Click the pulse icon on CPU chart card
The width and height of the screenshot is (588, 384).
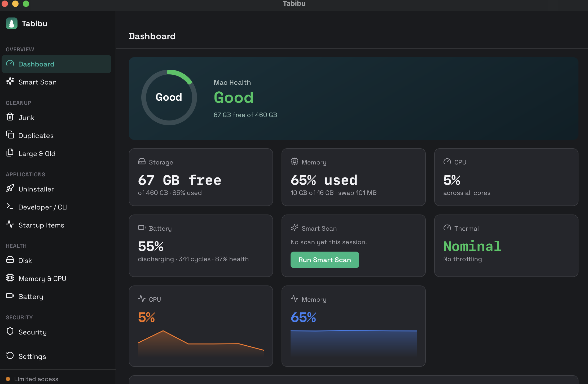pos(142,299)
